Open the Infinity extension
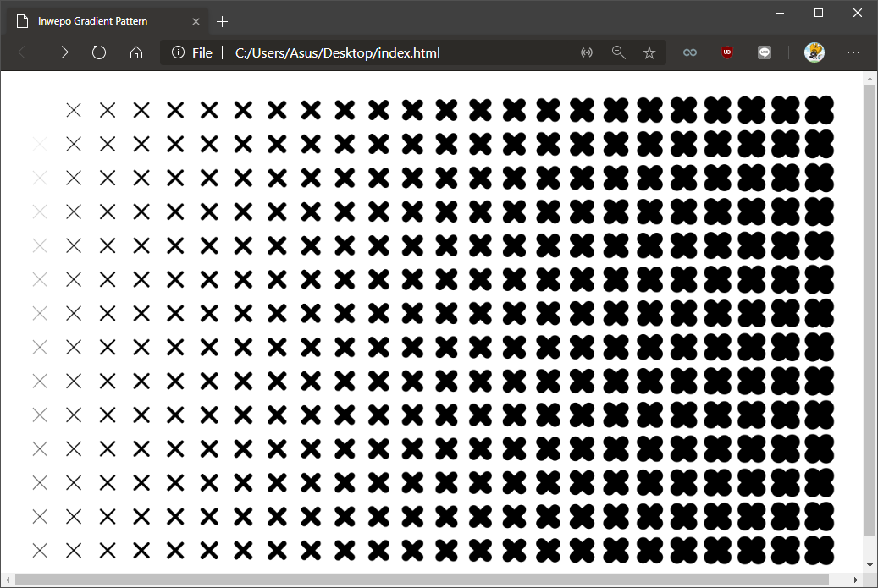Image resolution: width=878 pixels, height=588 pixels. [689, 52]
